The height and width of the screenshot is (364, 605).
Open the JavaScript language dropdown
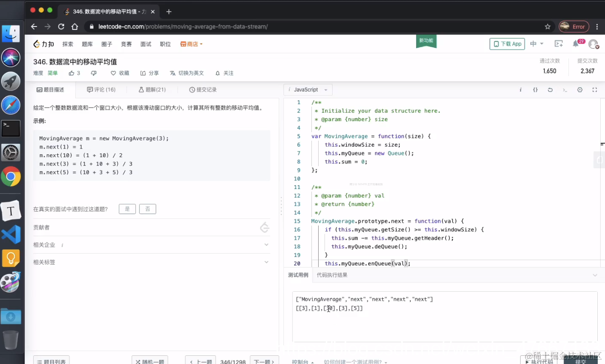tap(308, 90)
